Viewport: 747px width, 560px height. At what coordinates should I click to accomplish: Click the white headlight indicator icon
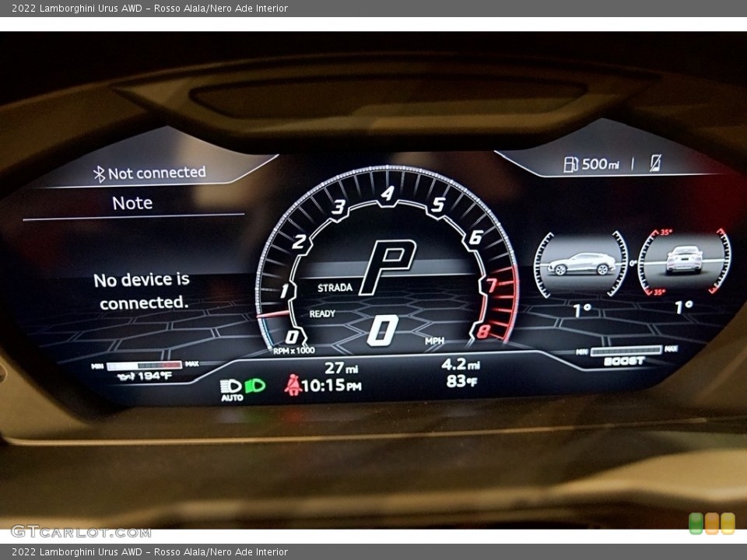(230, 386)
